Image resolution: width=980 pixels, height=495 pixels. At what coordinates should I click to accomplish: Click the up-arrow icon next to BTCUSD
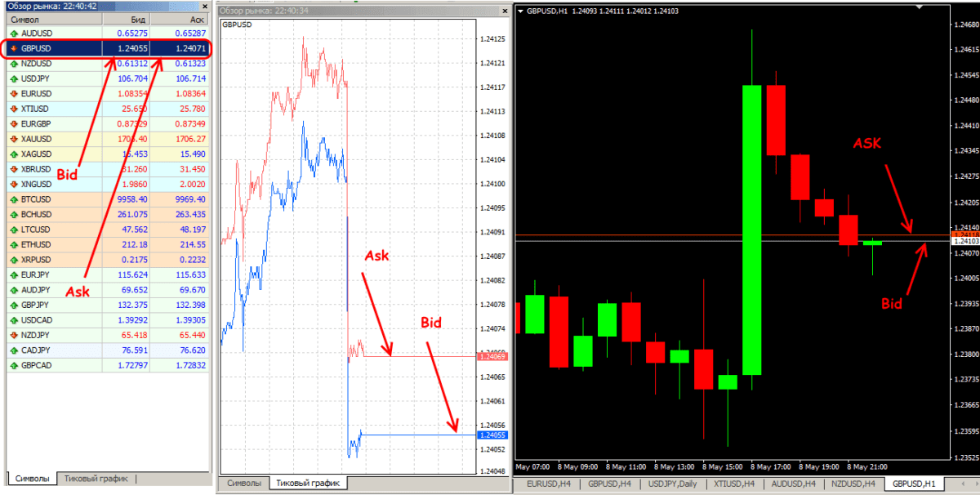click(x=14, y=199)
